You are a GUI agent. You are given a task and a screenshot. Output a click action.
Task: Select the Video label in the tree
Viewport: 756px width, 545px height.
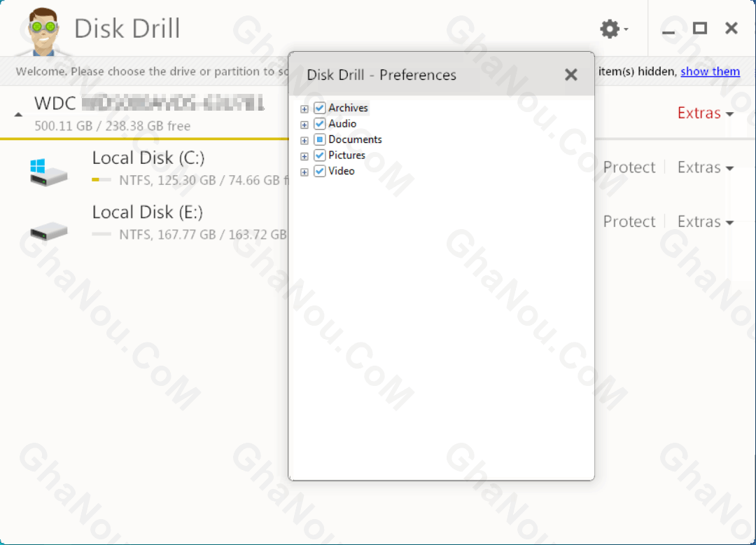point(342,171)
